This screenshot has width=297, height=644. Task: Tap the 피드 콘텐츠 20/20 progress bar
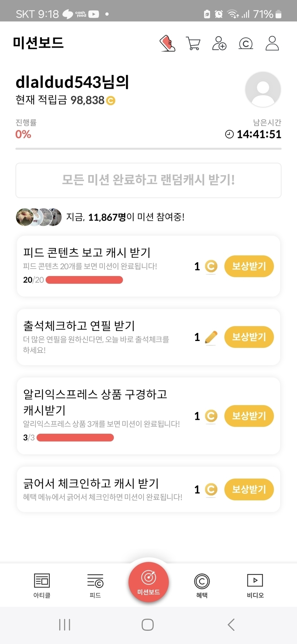(x=84, y=280)
